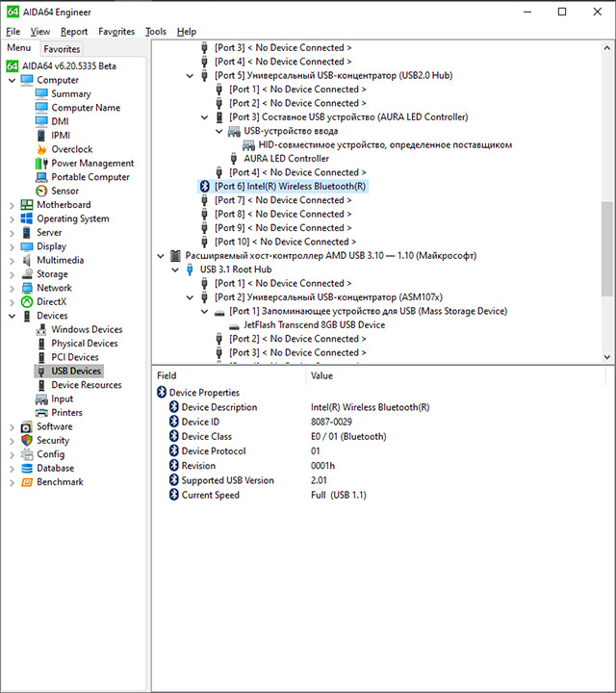Image resolution: width=616 pixels, height=693 pixels.
Task: Click the Config icon in the sidebar
Action: (27, 454)
